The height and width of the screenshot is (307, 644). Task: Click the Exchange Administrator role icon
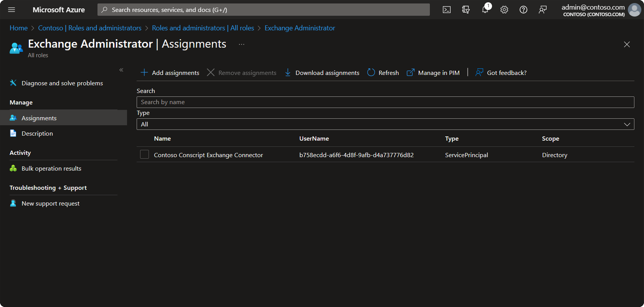coord(16,48)
